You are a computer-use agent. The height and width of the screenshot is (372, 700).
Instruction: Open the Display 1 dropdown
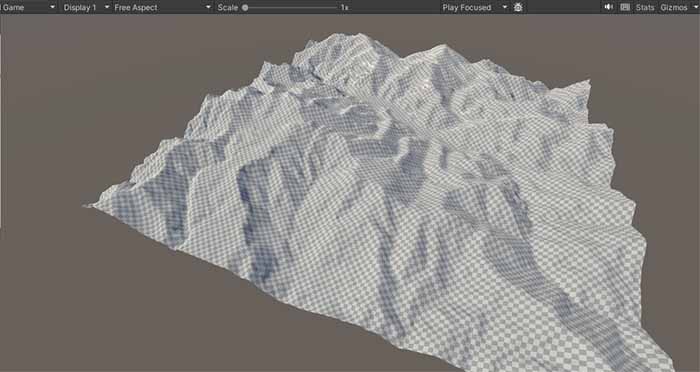click(x=86, y=7)
